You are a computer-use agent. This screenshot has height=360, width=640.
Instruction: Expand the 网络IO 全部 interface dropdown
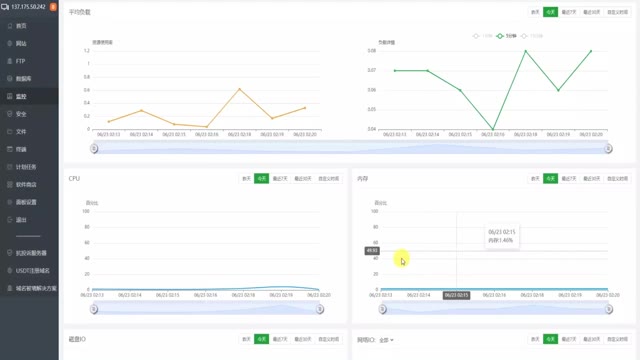[386, 340]
